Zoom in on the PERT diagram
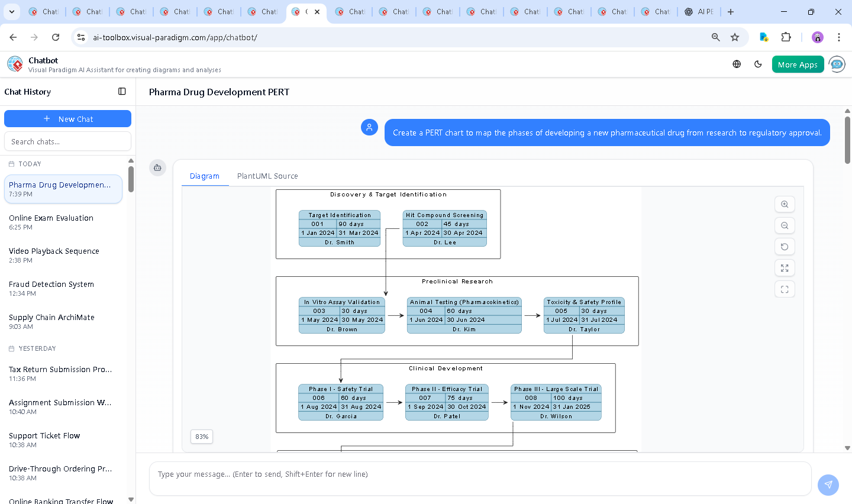Image resolution: width=852 pixels, height=504 pixels. (785, 204)
